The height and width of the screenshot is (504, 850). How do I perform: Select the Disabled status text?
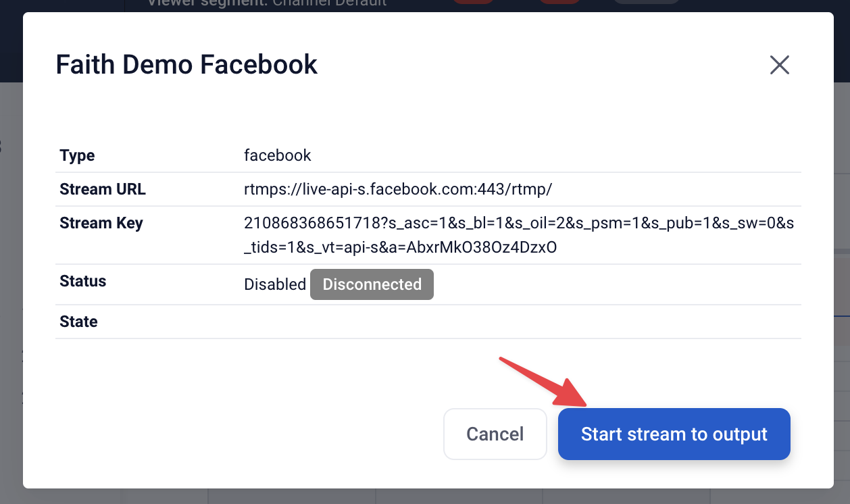tap(275, 284)
